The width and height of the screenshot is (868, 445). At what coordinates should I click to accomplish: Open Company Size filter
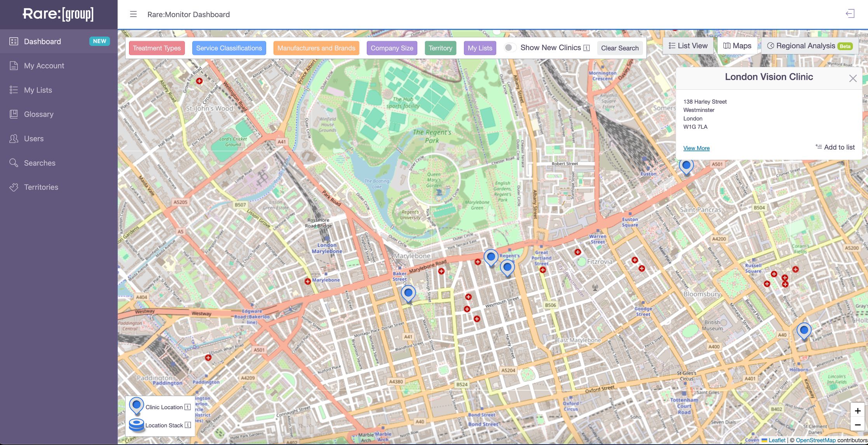[x=392, y=48]
